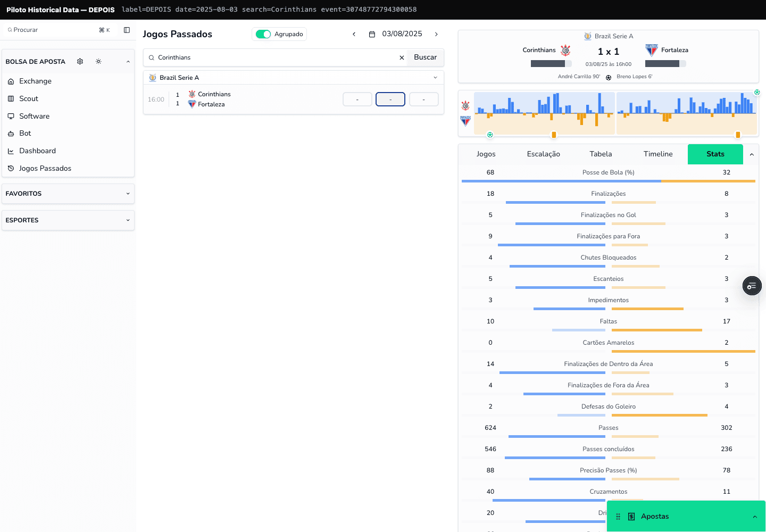
Task: Switch theme with the sun icon
Action: [98, 61]
